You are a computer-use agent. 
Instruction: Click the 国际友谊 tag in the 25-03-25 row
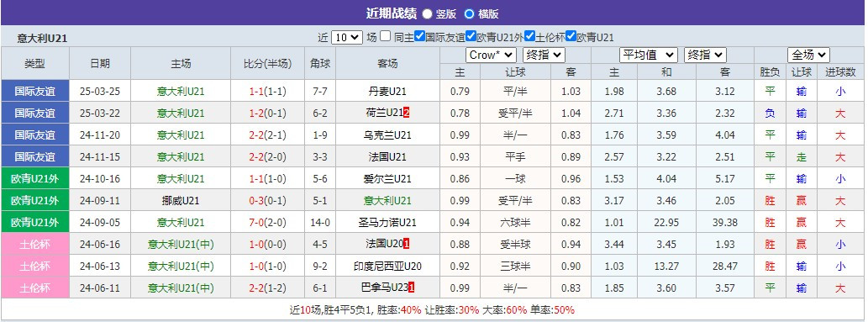35,91
